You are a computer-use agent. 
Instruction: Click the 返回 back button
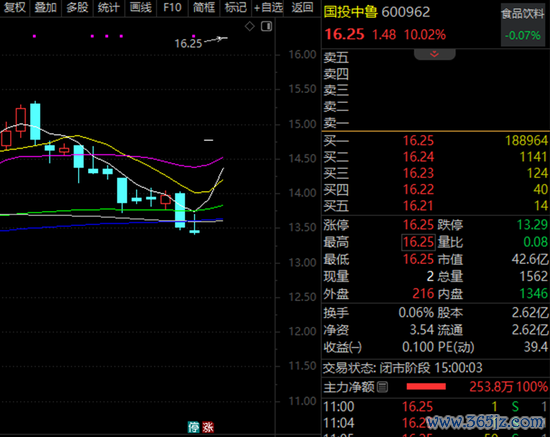coord(302,7)
